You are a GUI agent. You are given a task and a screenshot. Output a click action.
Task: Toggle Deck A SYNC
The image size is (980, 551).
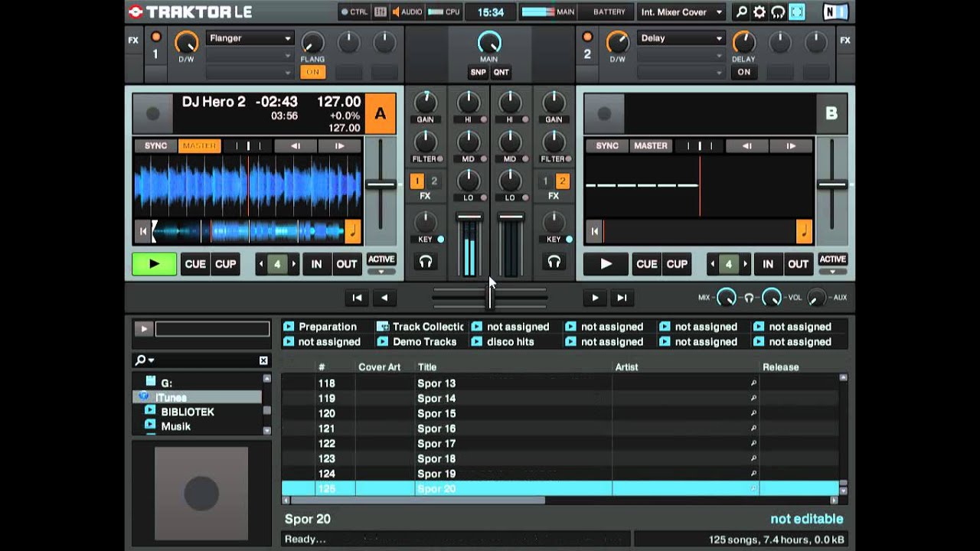[156, 146]
